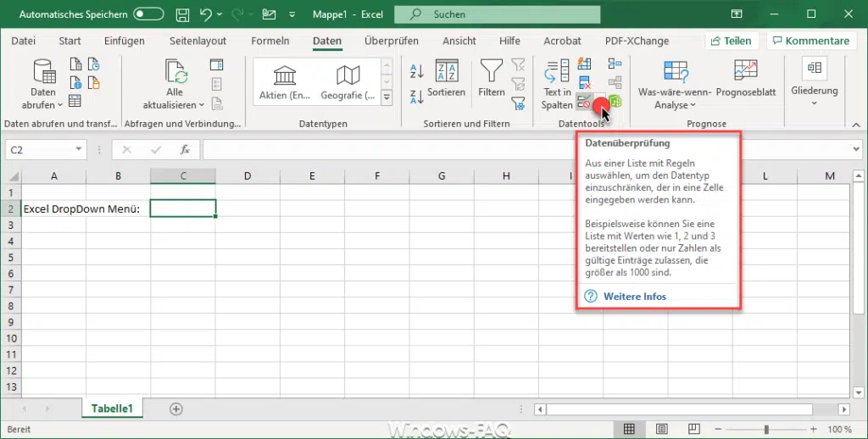
Task: Select cell with Excel DropDown Menü: text
Action: tap(53, 208)
